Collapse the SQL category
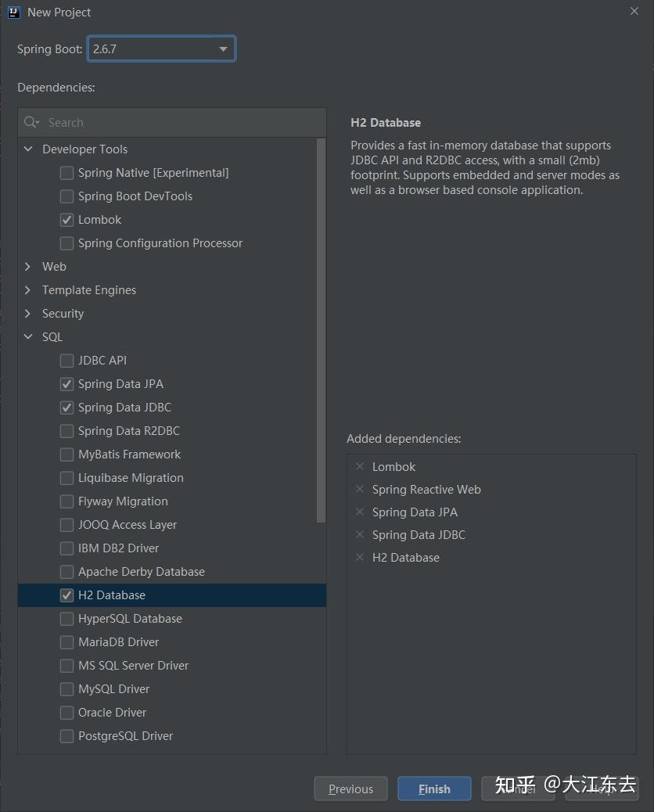 pyautogui.click(x=28, y=337)
